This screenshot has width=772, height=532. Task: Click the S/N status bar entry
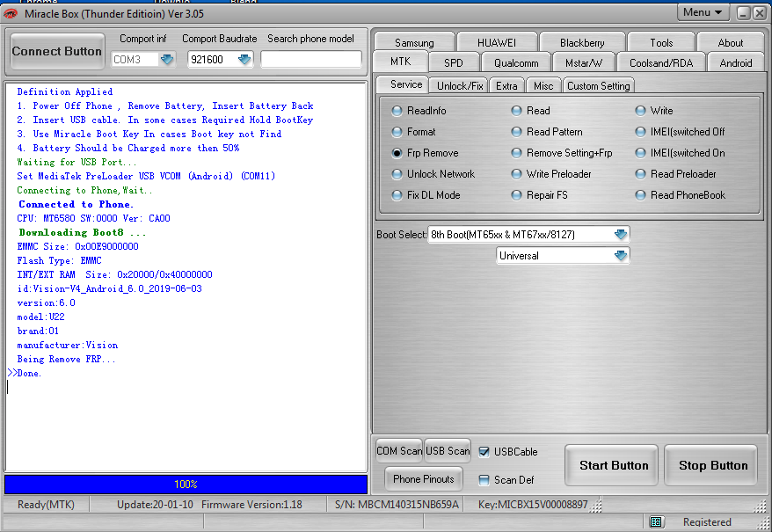click(397, 505)
